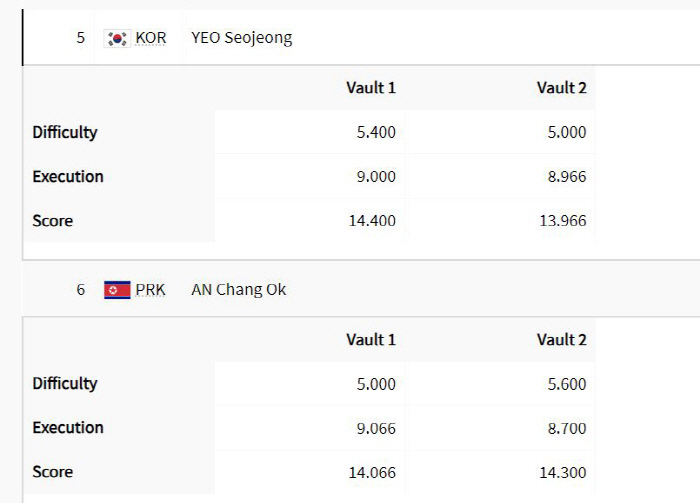
Task: Click Vault 1 header in AN Chang Ok's table
Action: (371, 340)
